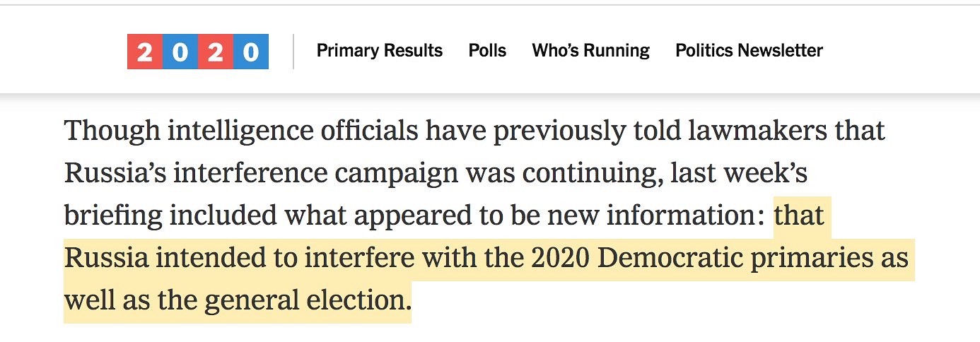Click the word "briefing" in the paragraph
This screenshot has width=980, height=342.
coord(112,216)
